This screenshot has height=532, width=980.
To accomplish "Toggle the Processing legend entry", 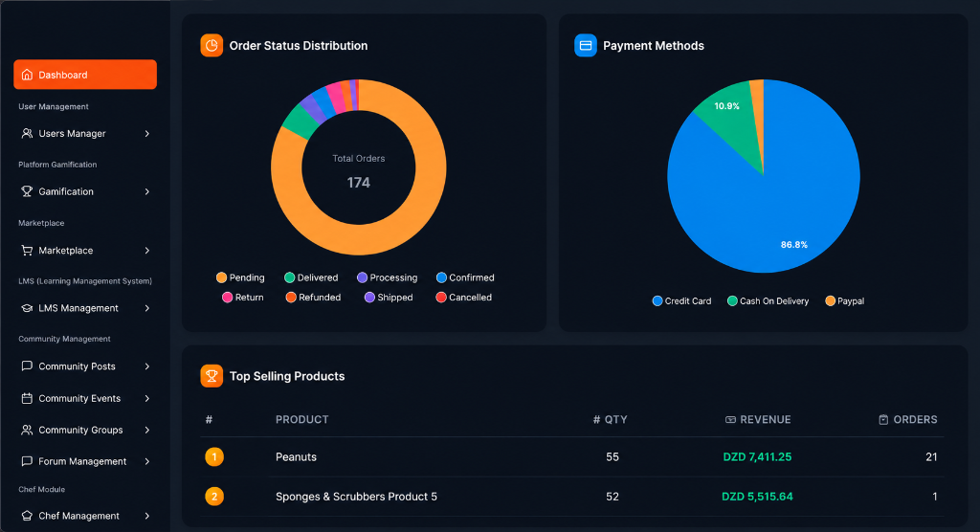I will 387,277.
